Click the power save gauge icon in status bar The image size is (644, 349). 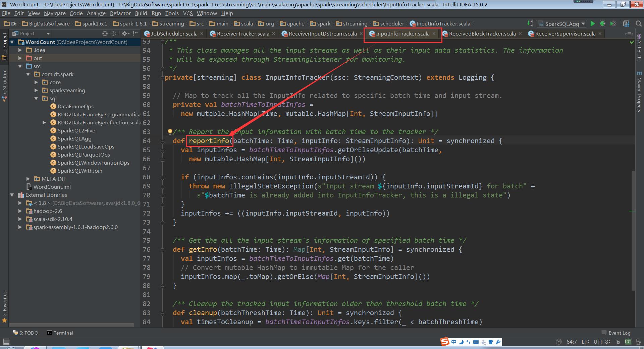pos(559,342)
